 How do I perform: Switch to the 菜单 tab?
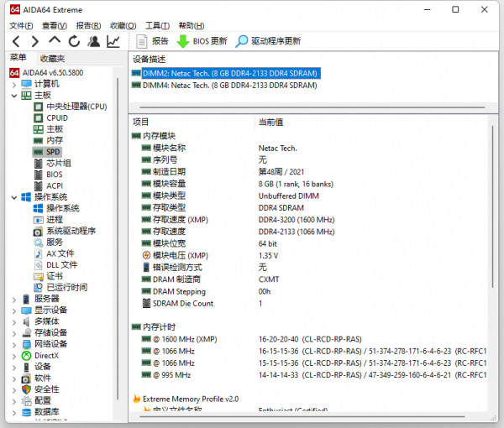(18, 58)
